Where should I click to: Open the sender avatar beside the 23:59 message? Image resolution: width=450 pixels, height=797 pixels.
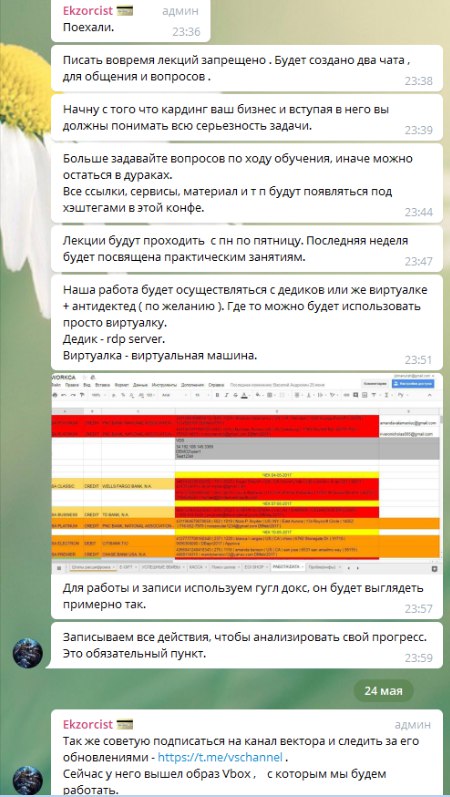click(x=27, y=653)
